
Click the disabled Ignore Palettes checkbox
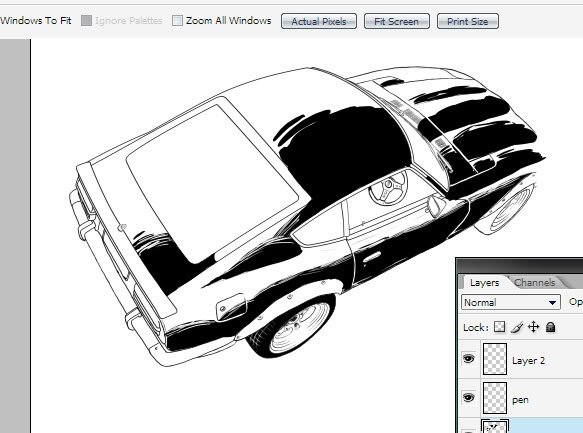pyautogui.click(x=86, y=20)
